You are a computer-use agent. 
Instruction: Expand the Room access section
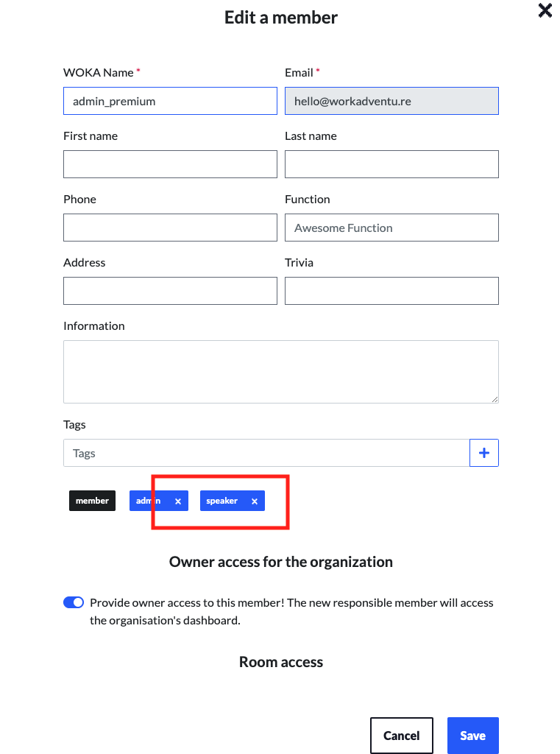(x=280, y=661)
